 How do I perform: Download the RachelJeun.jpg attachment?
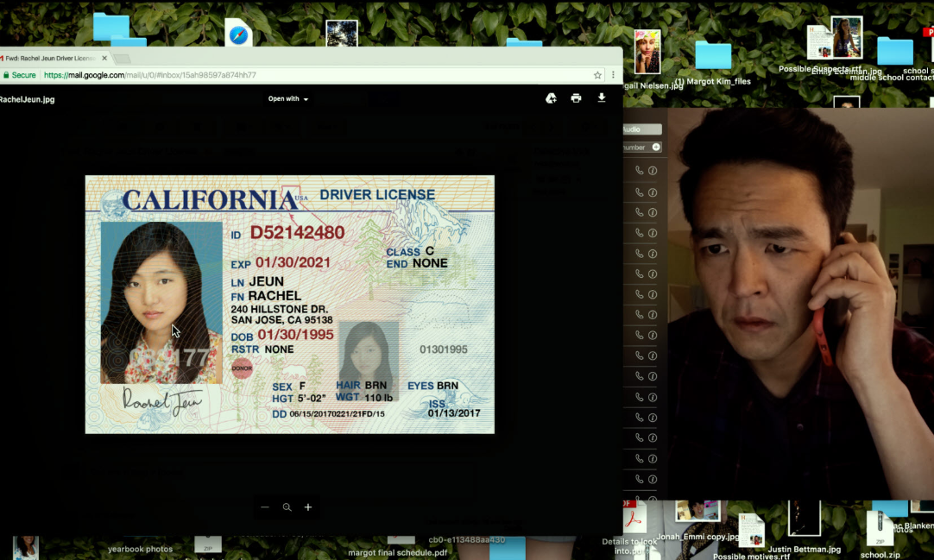coord(602,98)
